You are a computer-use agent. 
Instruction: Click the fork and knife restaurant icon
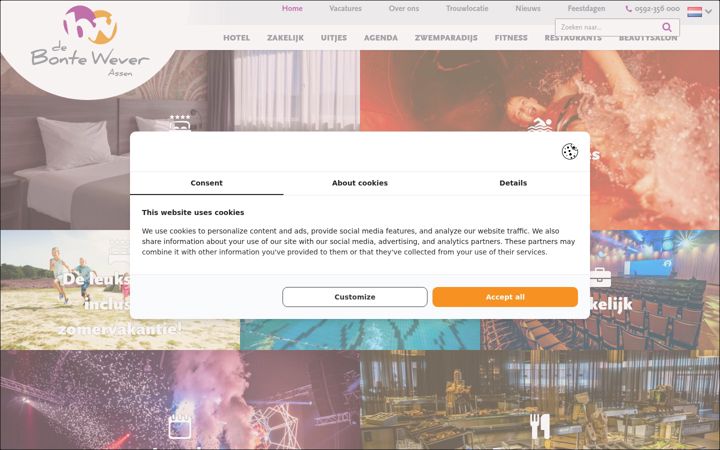pyautogui.click(x=540, y=426)
